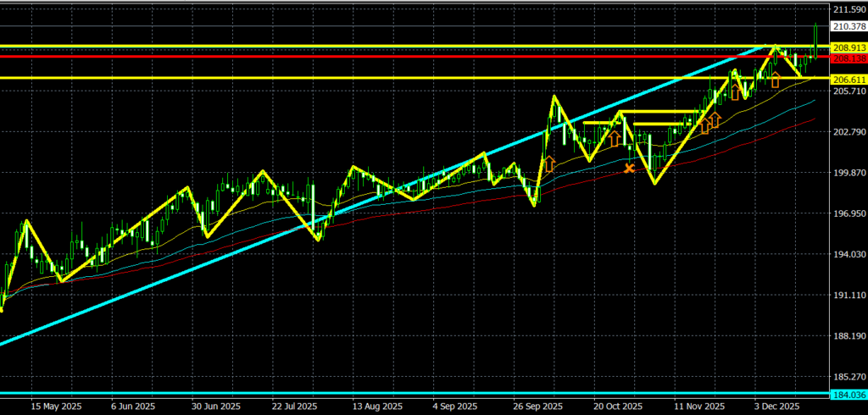Click the orange X marker on the chart
Screen dimensions: 868x415
point(629,169)
